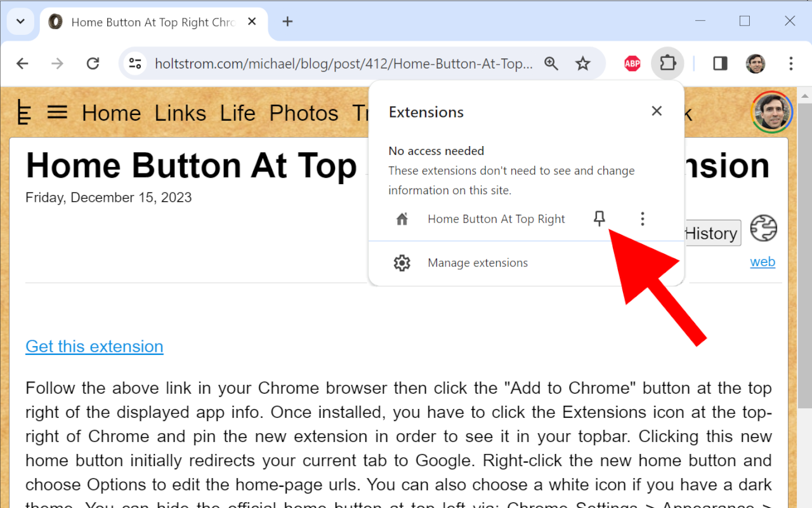Screen dimensions: 812x508
Task: Open Links in site navigation
Action: pos(180,113)
